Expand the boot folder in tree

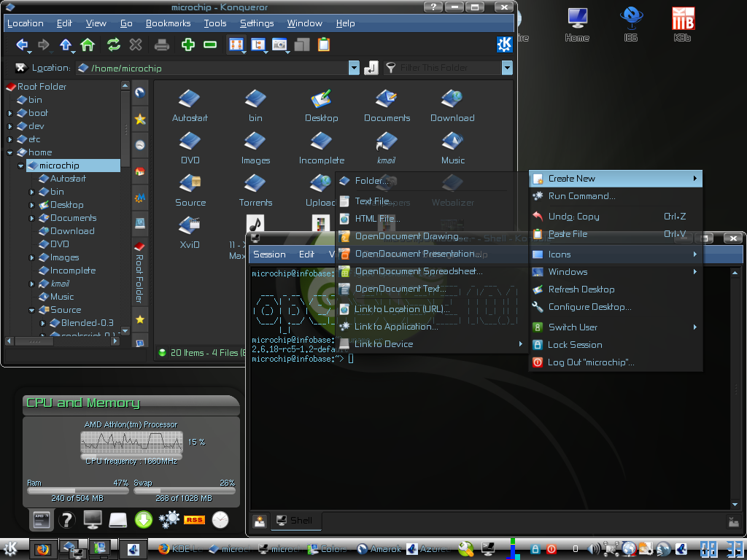[10, 113]
